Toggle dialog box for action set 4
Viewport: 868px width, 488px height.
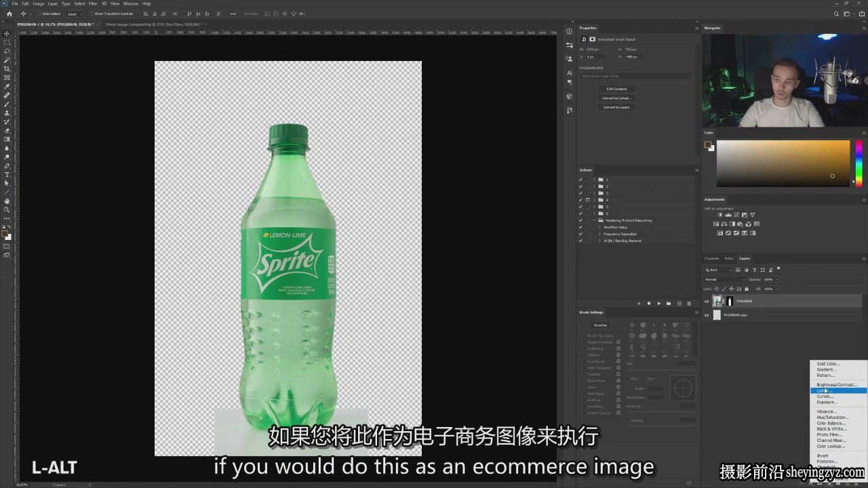[x=588, y=200]
